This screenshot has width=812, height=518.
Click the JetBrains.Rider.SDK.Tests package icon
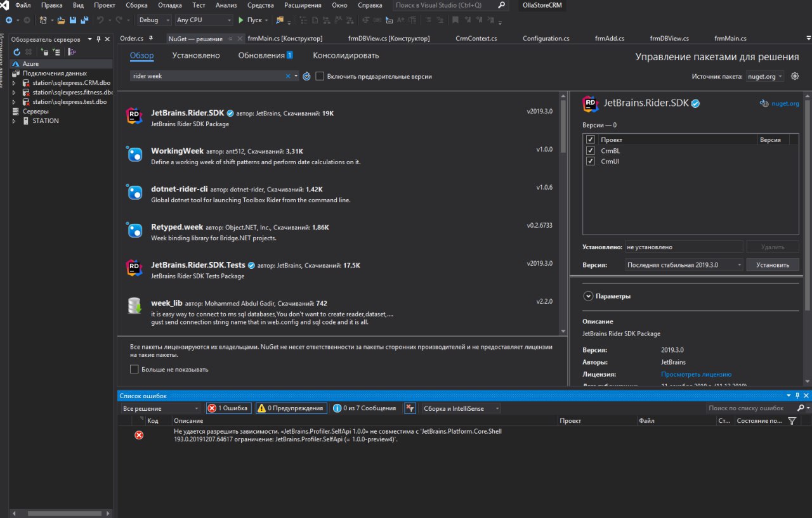[x=134, y=268]
